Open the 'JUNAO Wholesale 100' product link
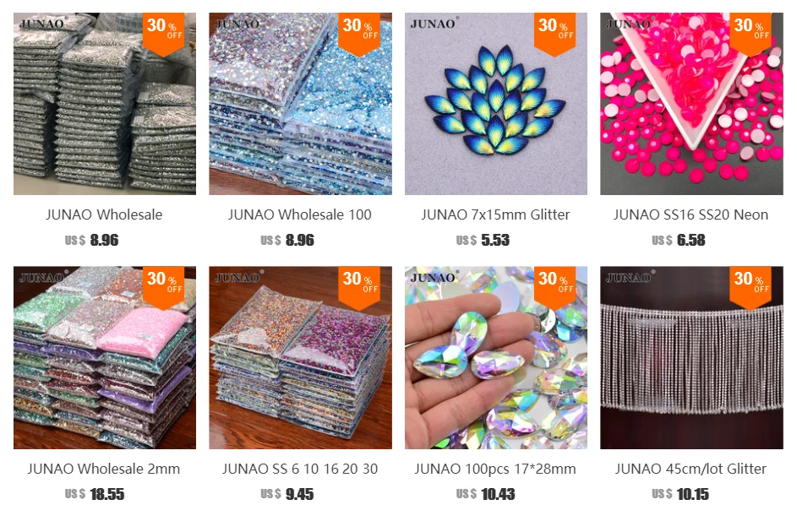 point(300,214)
